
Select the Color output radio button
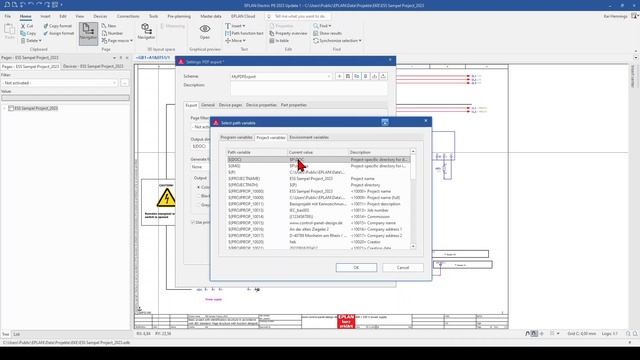pos(199,187)
